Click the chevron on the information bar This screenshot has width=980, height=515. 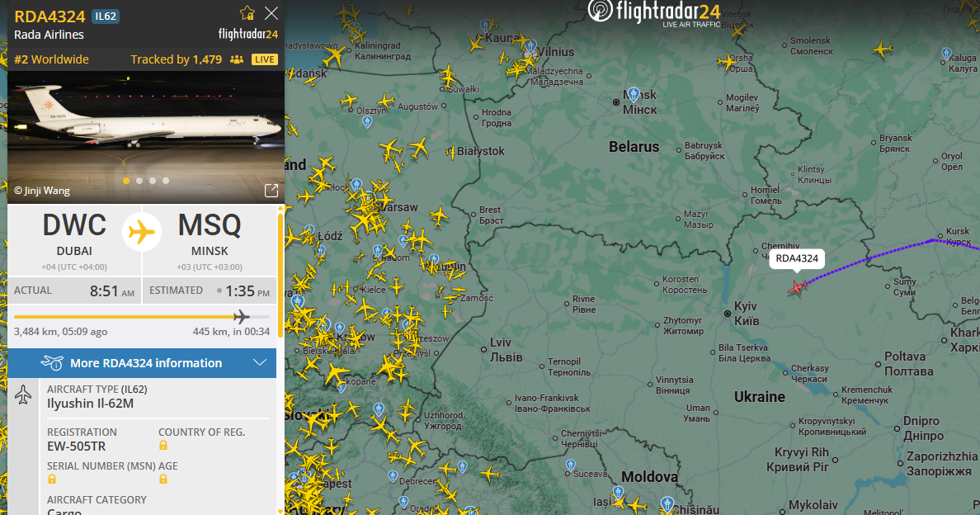click(260, 362)
